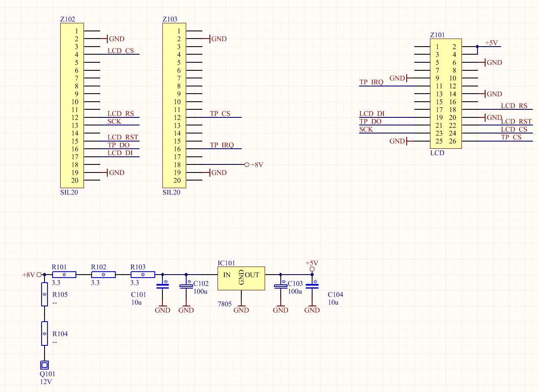539x392 pixels.
Task: Click the R103 resistor symbol
Action: tap(142, 275)
